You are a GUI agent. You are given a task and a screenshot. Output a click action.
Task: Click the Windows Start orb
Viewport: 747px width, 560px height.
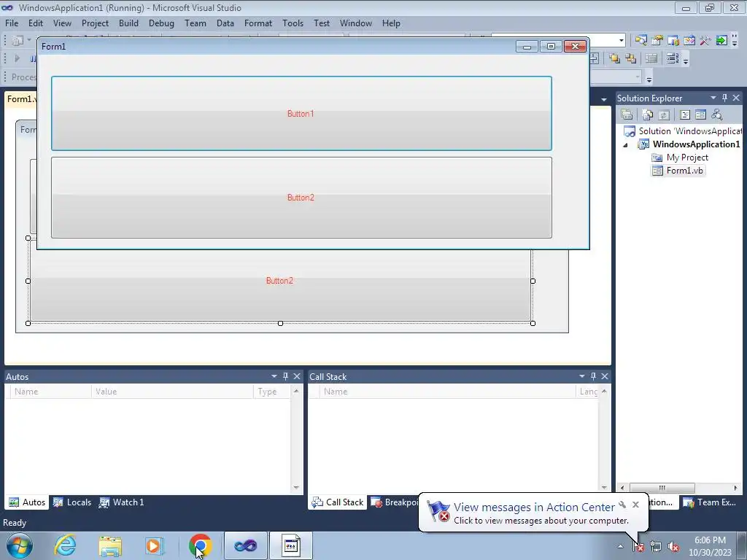(20, 545)
